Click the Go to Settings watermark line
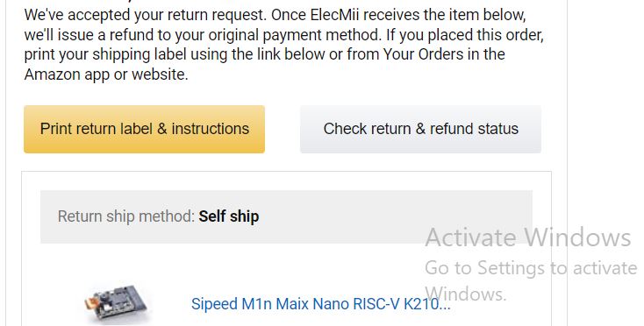 (531, 268)
